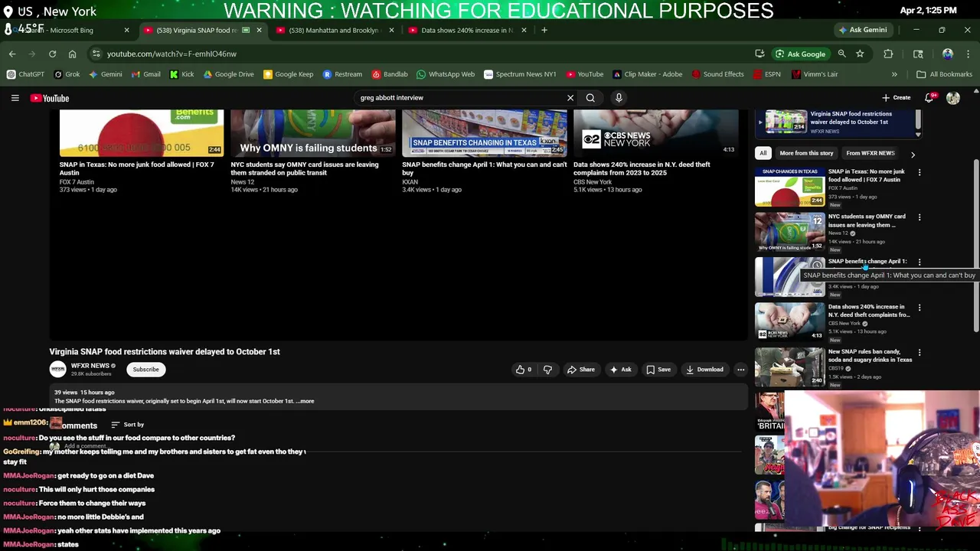The width and height of the screenshot is (980, 551).
Task: Open the YouTube notifications bell
Action: (929, 98)
